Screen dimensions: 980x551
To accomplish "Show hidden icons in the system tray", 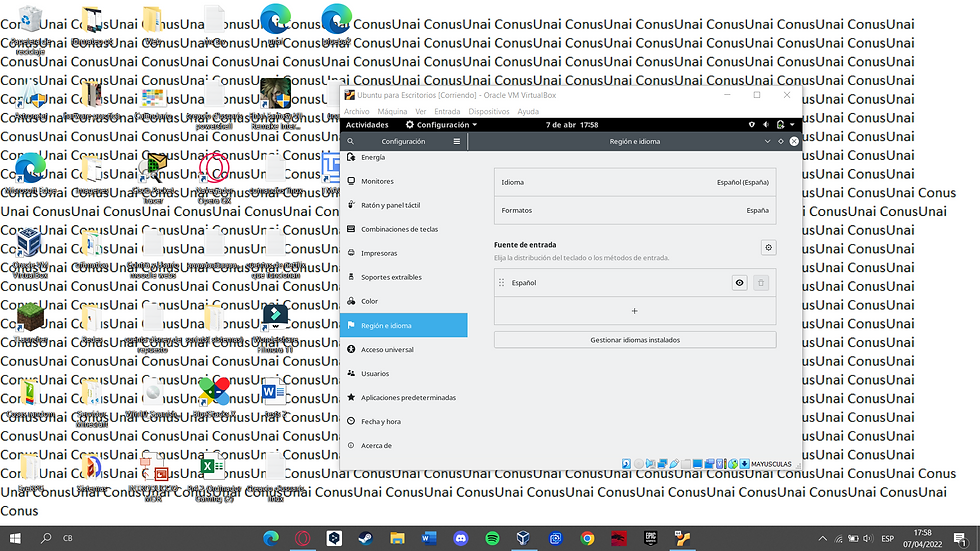I will click(x=822, y=539).
